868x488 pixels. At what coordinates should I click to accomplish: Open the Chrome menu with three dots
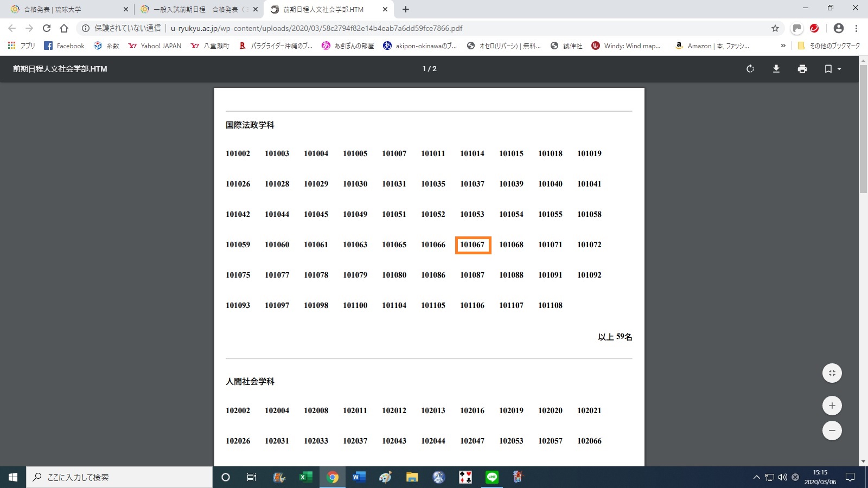856,28
